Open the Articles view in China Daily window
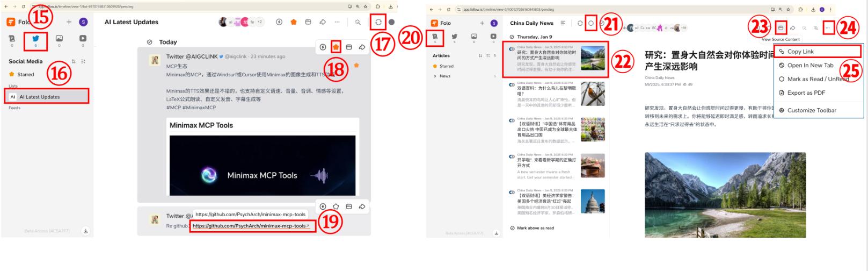The image size is (868, 271). tap(435, 37)
